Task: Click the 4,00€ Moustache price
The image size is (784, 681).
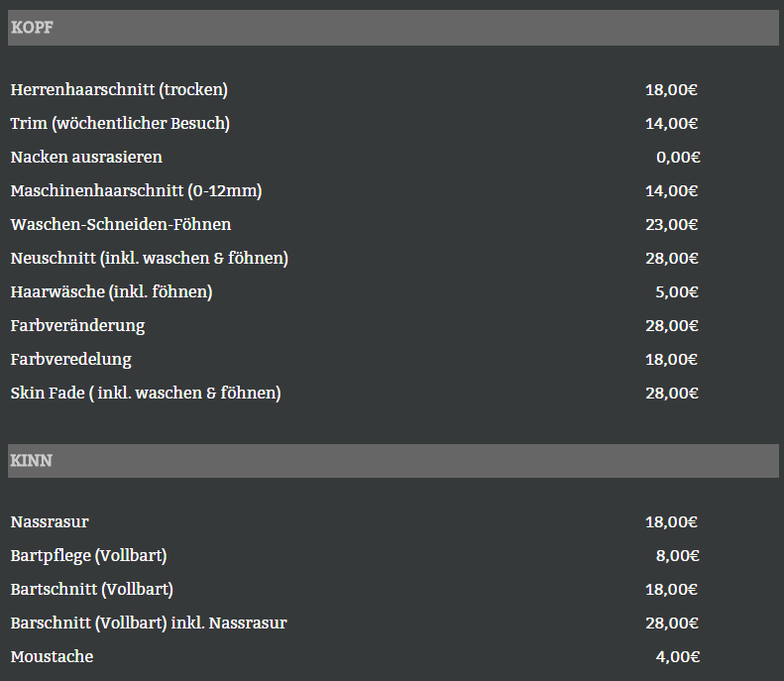Action: tap(678, 657)
